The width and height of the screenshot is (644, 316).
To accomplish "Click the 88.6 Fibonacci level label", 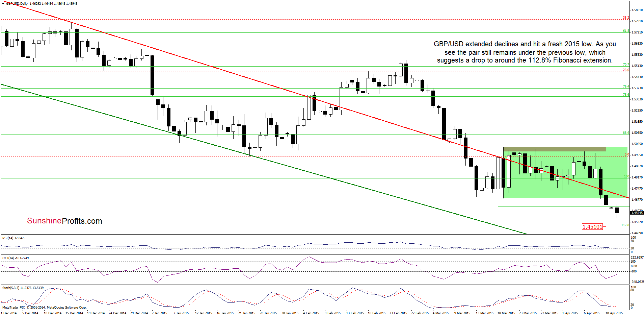I will pyautogui.click(x=626, y=133).
